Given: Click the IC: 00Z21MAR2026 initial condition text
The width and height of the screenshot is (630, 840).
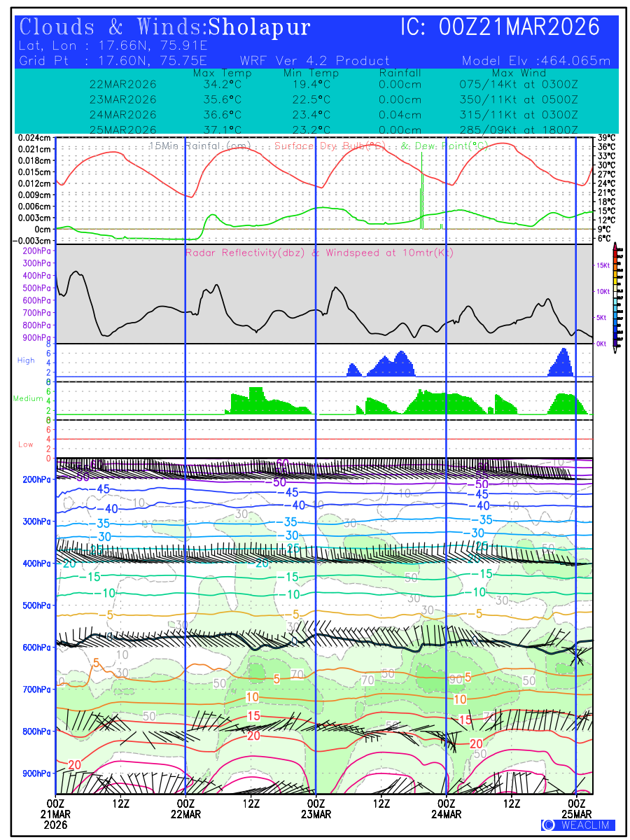Looking at the screenshot, I should [500, 27].
